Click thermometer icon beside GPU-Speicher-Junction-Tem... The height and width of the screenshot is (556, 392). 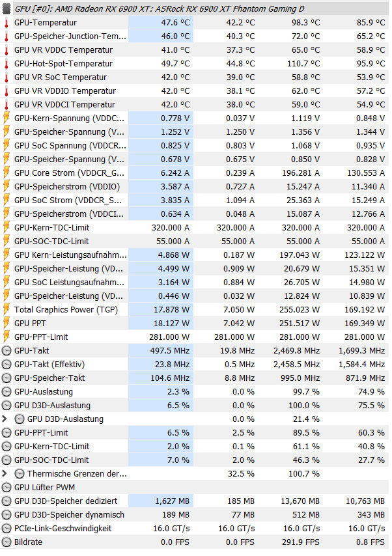[7, 36]
